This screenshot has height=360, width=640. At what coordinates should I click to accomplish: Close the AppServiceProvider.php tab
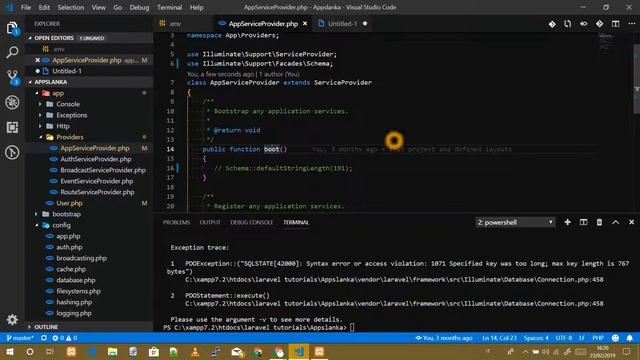(305, 24)
